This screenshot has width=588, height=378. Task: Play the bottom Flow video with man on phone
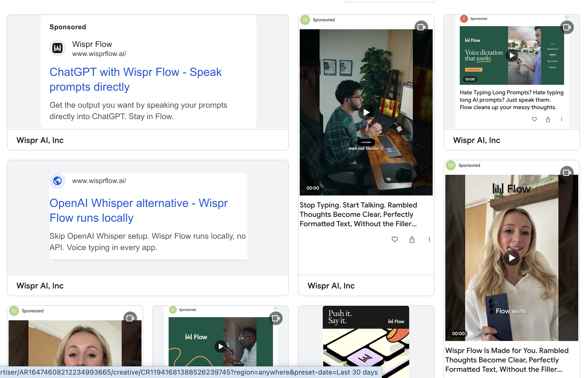(221, 346)
